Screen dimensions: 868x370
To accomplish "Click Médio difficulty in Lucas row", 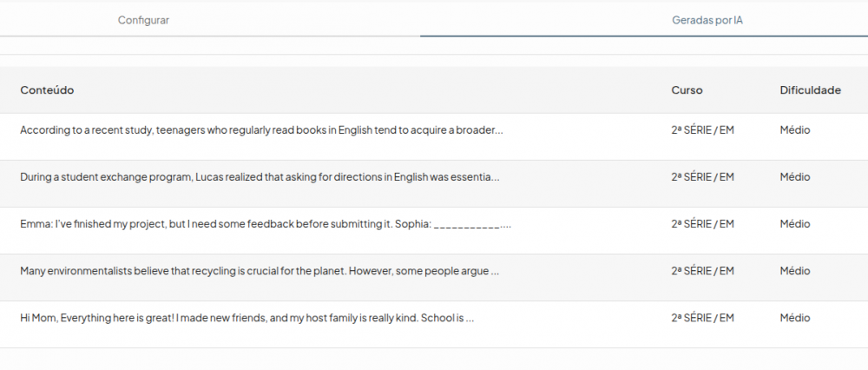I will pos(794,177).
